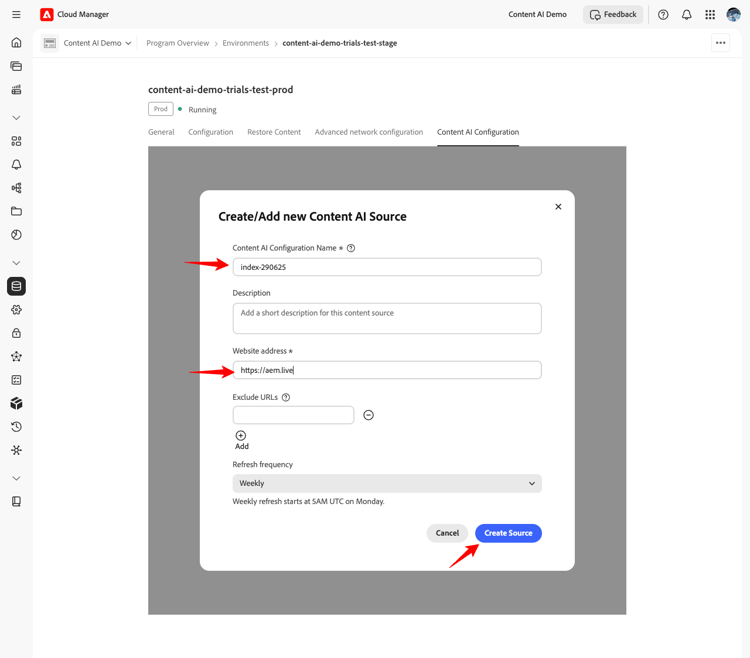This screenshot has height=658, width=750.
Task: Switch to the Configuration tab
Action: pyautogui.click(x=210, y=132)
